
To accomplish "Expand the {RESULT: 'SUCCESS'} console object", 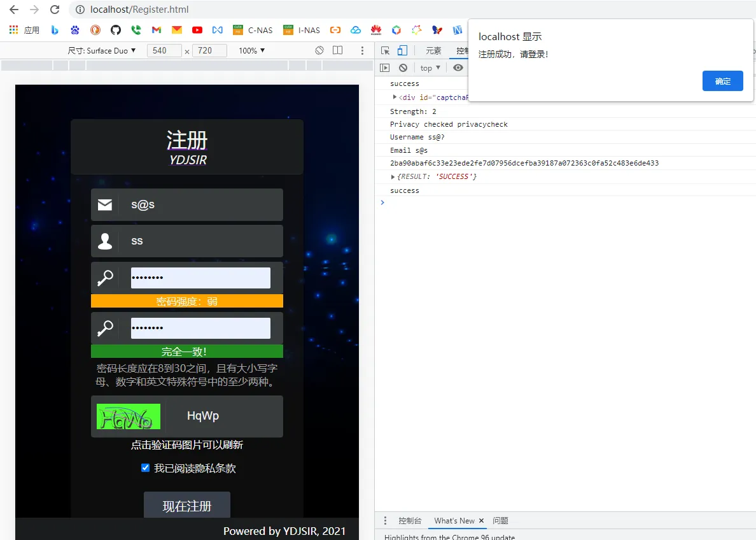I will pyautogui.click(x=393, y=176).
